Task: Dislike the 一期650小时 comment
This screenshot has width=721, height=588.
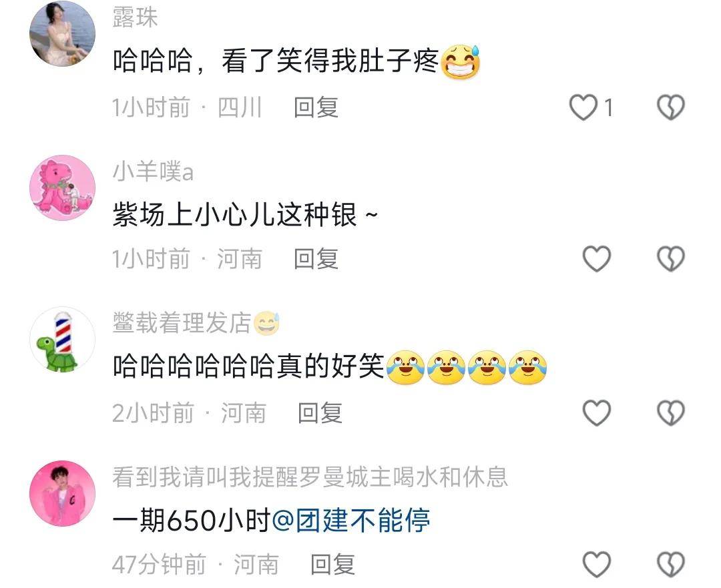Action: [670, 564]
